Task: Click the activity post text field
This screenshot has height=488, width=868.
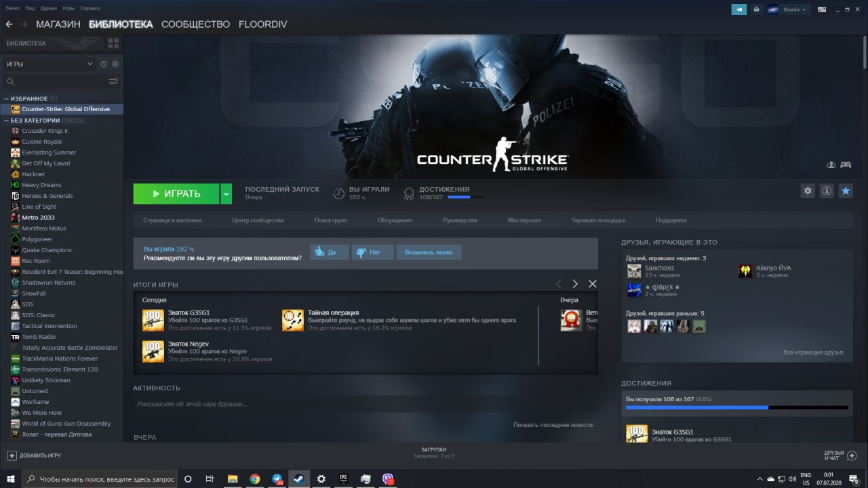Action: pyautogui.click(x=366, y=404)
